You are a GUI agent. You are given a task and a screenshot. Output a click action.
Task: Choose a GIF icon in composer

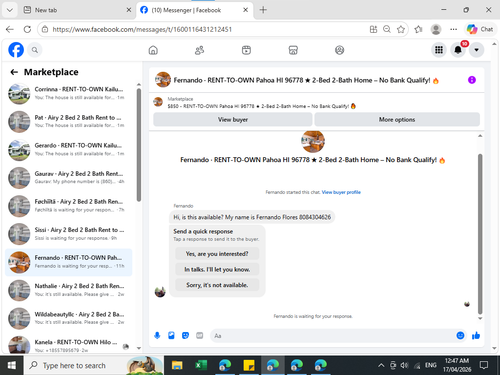pos(199,335)
